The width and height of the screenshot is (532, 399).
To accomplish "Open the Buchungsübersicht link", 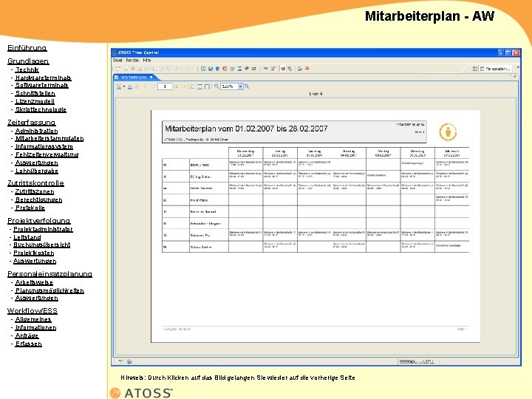I will click(41, 245).
